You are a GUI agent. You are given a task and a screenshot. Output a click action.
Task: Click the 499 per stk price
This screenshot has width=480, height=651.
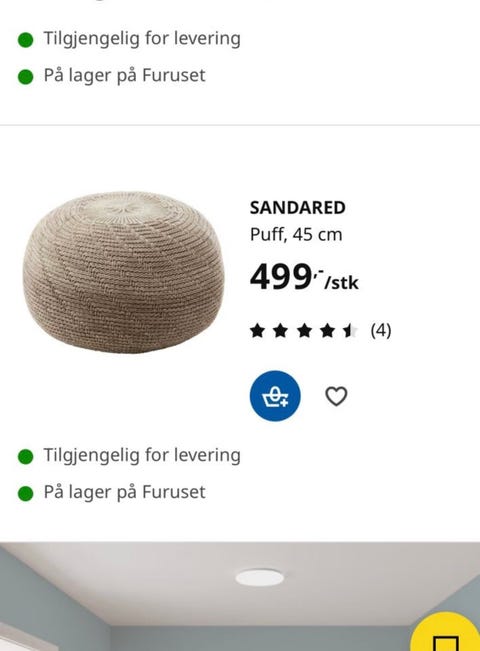tap(304, 277)
